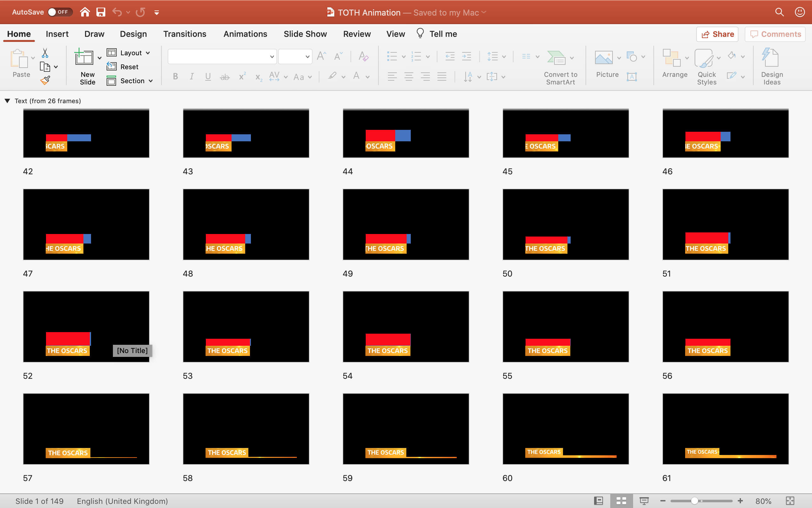Go to the Slide Show tab
The width and height of the screenshot is (812, 508).
click(x=305, y=34)
